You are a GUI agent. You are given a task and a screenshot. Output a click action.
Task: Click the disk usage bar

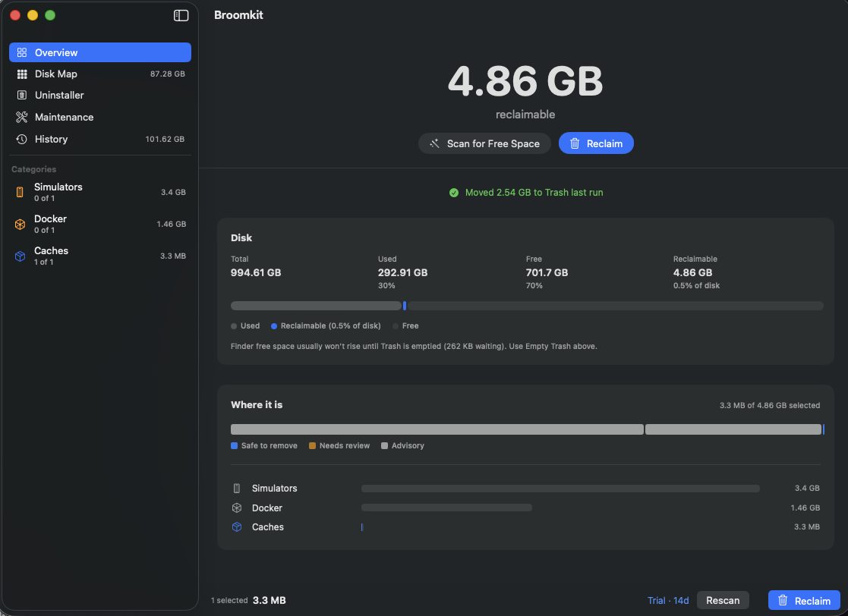[527, 306]
